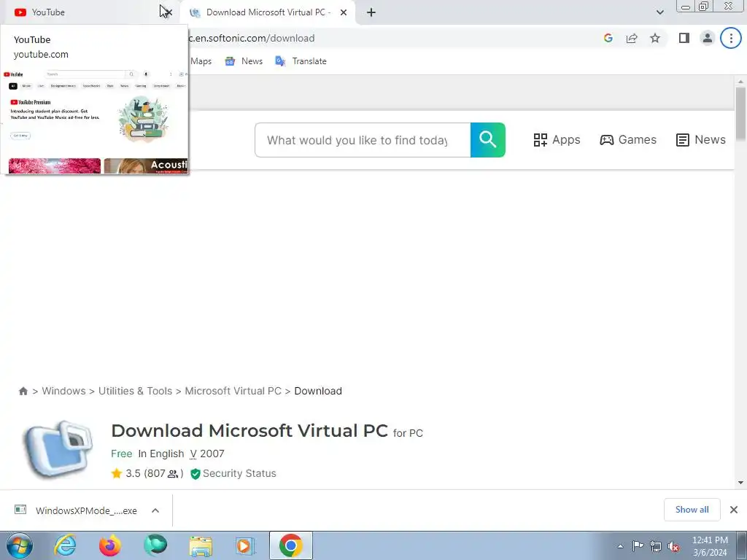Image resolution: width=747 pixels, height=560 pixels.
Task: Open the News bookmark in bookmarks bar
Action: [244, 61]
